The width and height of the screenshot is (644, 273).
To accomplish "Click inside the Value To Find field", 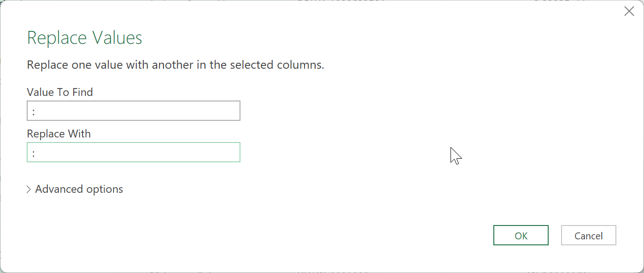I will click(x=134, y=111).
